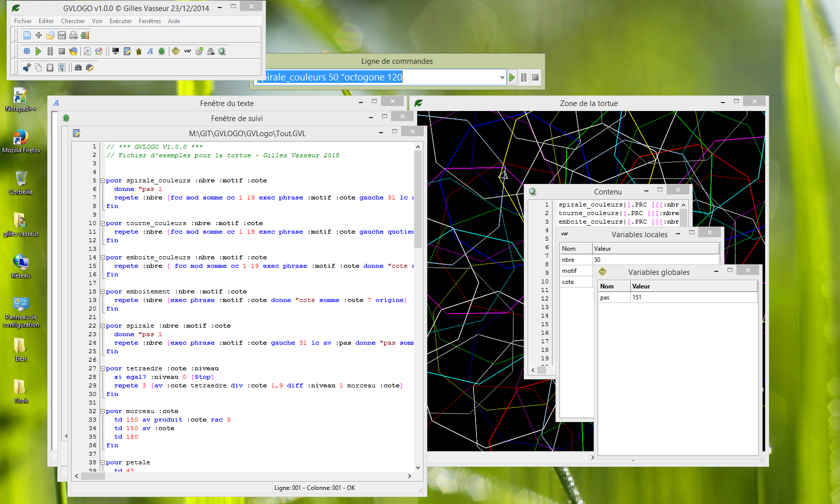Collapse the 'pour spirale_couleurs' procedure fold marker
The width and height of the screenshot is (840, 504).
pyautogui.click(x=103, y=181)
